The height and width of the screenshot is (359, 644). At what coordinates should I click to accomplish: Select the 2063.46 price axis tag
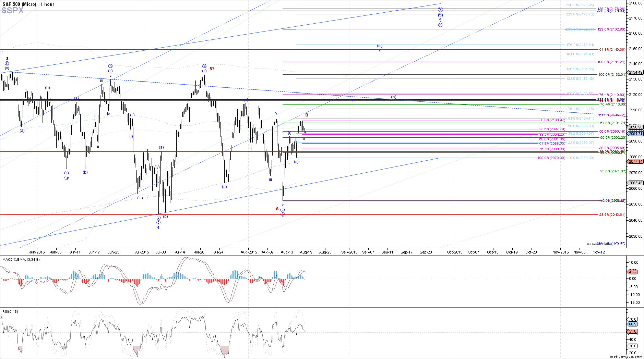click(635, 183)
